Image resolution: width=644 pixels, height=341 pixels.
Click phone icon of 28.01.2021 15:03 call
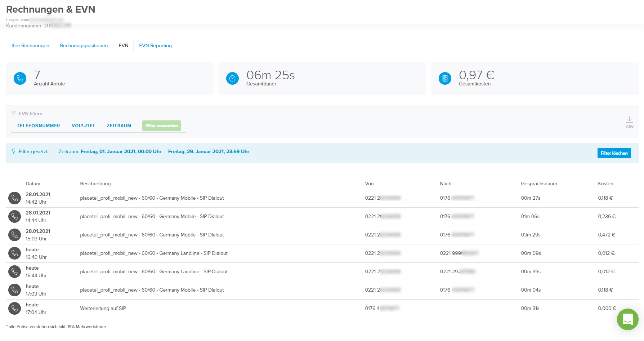point(14,235)
